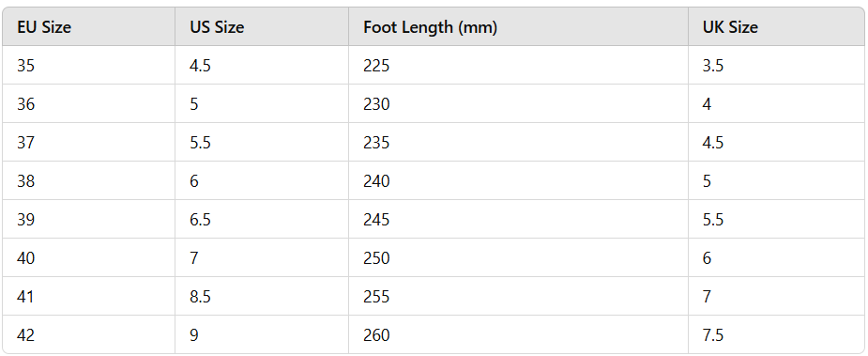The image size is (868, 356).
Task: Select the foot length 240 cell
Action: click(x=518, y=180)
